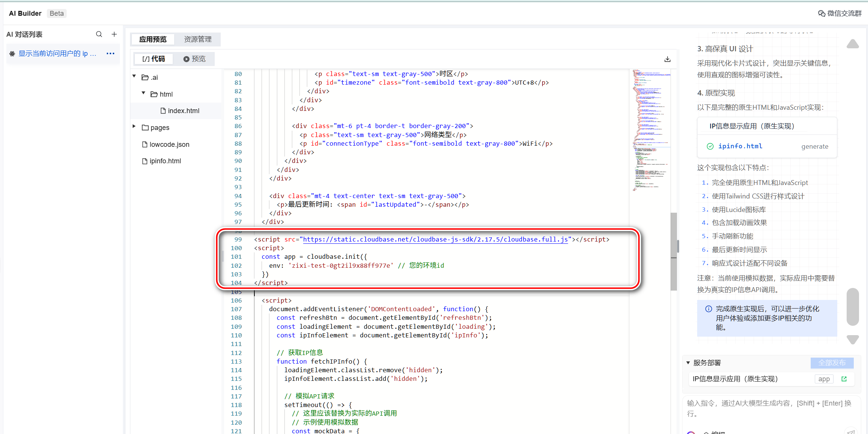Click the DOMContentLoaded line 107
Viewport: 868px width, 434px height.
(x=378, y=309)
